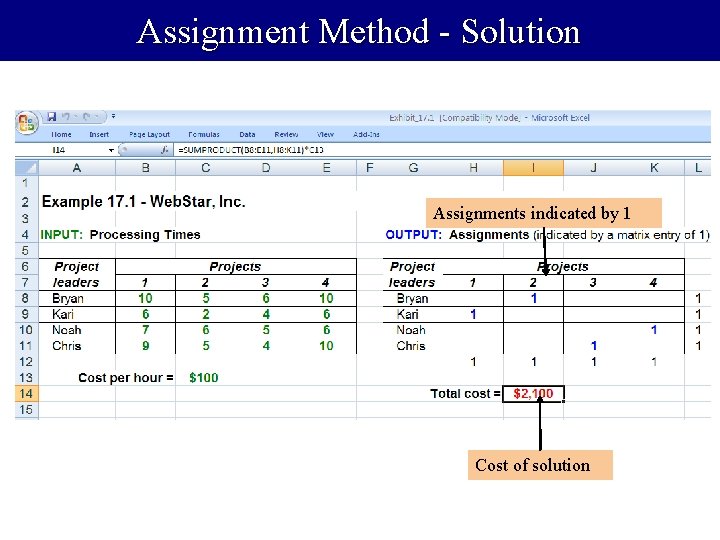Select column B header

coord(145,168)
